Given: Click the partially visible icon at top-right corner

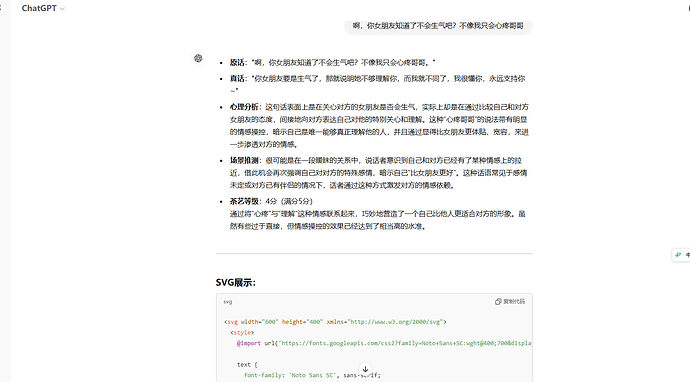Looking at the screenshot, I should tap(689, 8).
